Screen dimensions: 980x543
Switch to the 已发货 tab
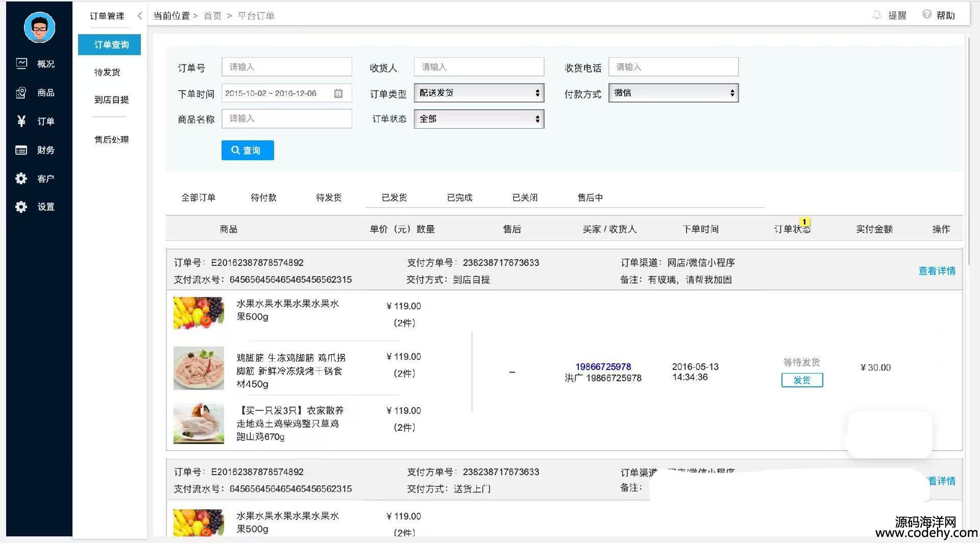click(394, 198)
